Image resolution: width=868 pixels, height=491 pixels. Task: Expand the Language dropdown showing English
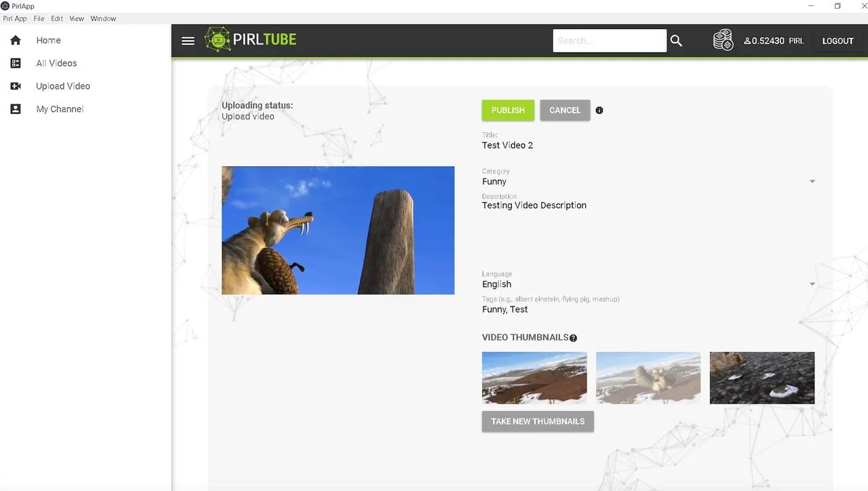coord(649,284)
